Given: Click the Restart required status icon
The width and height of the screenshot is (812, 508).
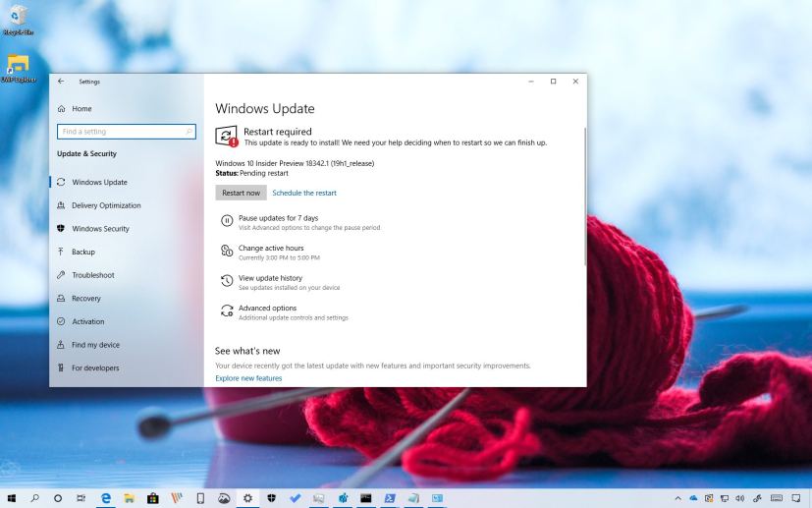Looking at the screenshot, I should pyautogui.click(x=227, y=137).
